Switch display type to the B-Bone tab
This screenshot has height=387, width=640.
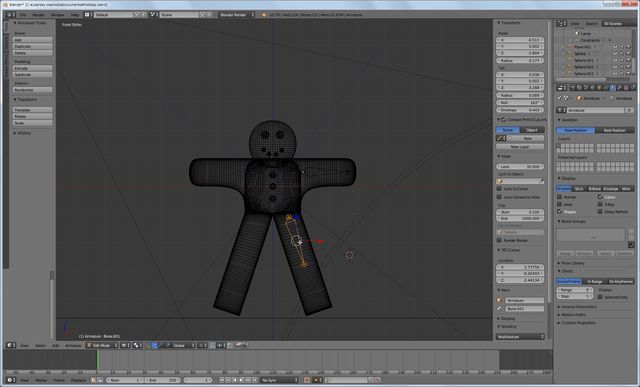coord(595,189)
